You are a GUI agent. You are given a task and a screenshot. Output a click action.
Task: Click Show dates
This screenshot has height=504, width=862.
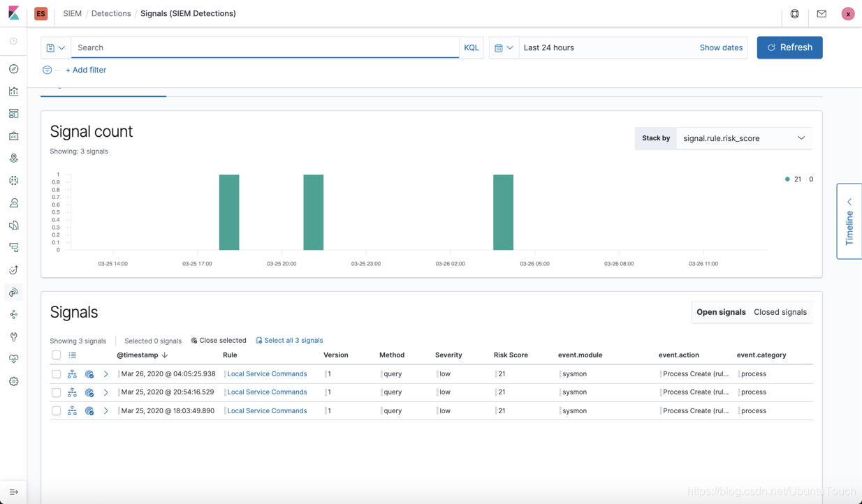pyautogui.click(x=721, y=47)
